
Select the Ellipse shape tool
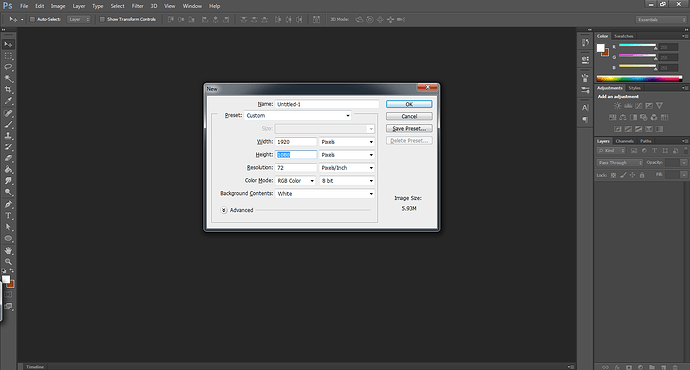point(8,238)
